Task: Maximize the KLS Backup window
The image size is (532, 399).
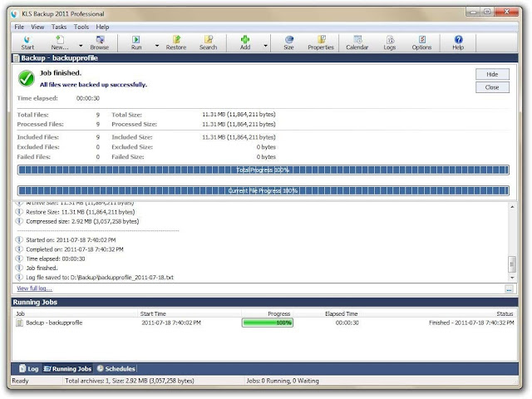Action: 487,12
